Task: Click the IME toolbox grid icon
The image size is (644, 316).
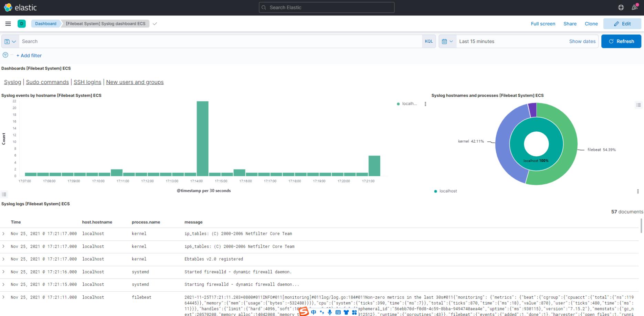Action: [x=354, y=312]
